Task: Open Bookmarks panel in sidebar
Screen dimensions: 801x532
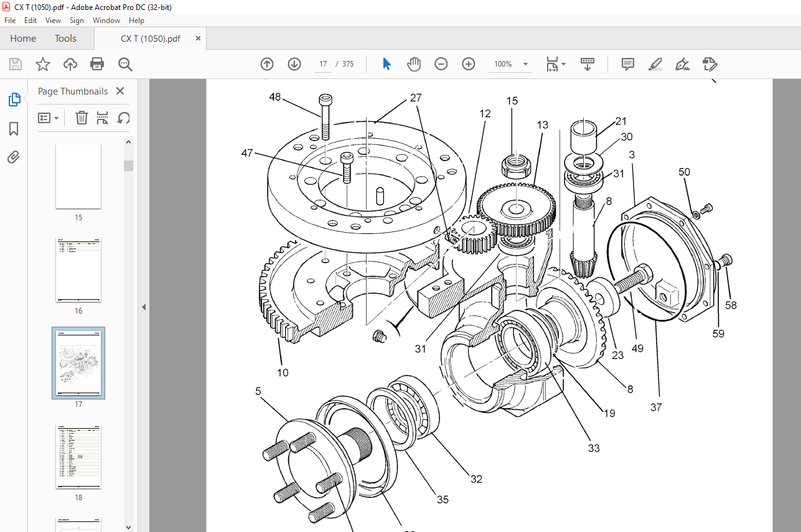Action: tap(14, 129)
